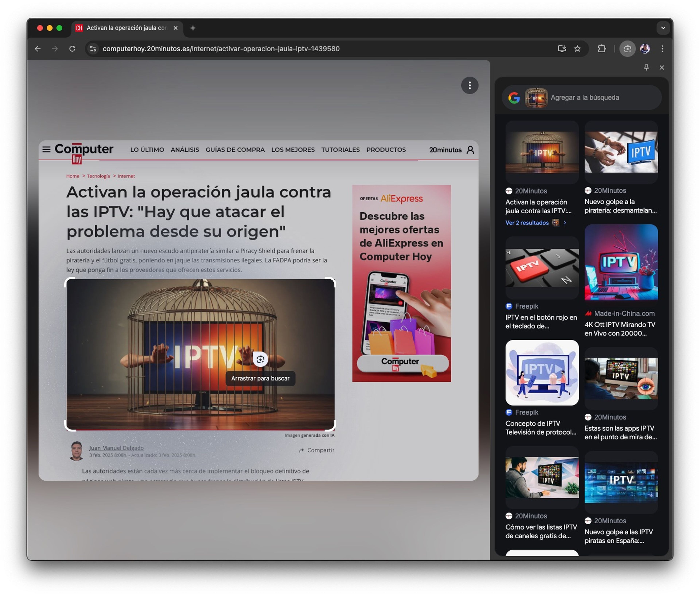The width and height of the screenshot is (700, 596).
Task: Close the Lens side panel
Action: click(x=662, y=68)
